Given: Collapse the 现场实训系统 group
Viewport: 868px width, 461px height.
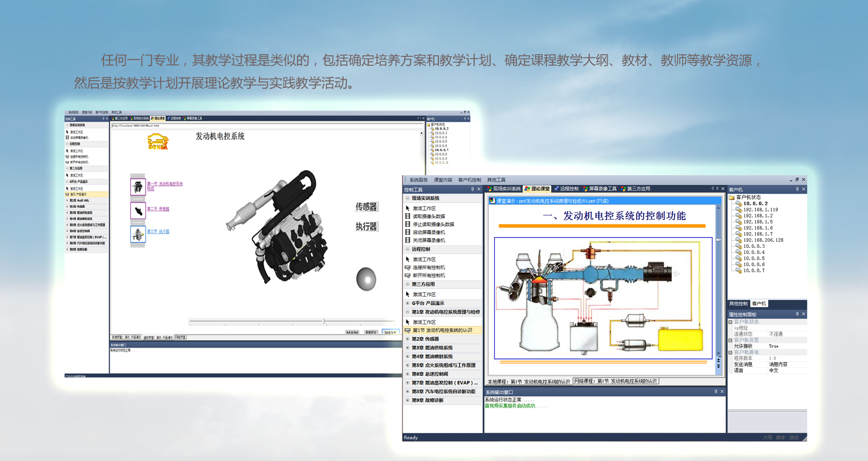Looking at the screenshot, I should click(407, 199).
